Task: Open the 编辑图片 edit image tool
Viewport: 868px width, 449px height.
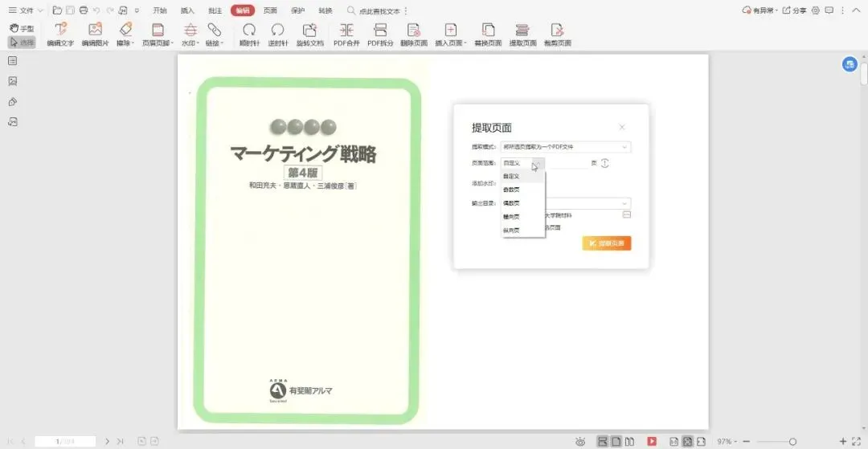Action: pyautogui.click(x=96, y=35)
